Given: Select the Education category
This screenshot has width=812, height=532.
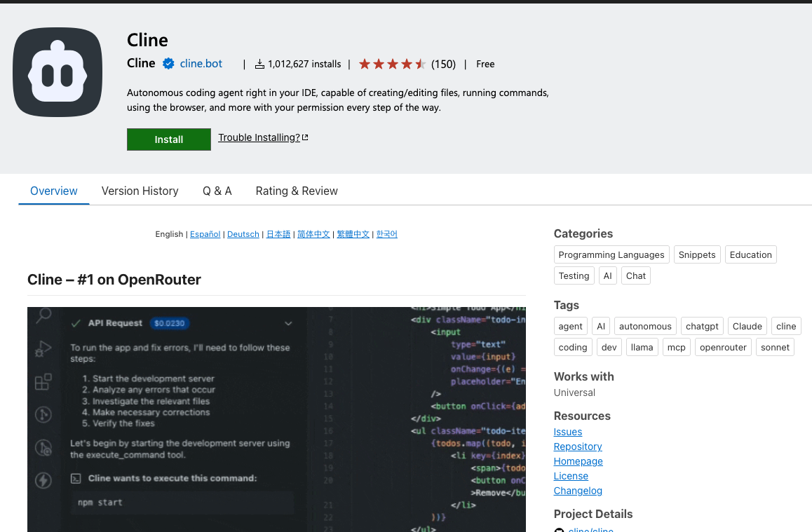Looking at the screenshot, I should coord(751,254).
